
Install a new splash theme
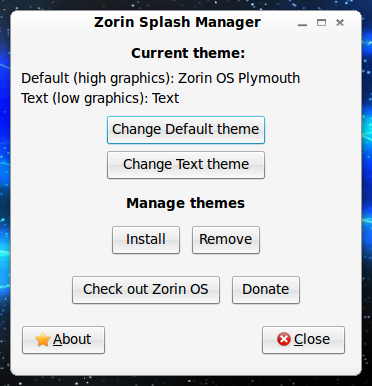click(x=146, y=240)
